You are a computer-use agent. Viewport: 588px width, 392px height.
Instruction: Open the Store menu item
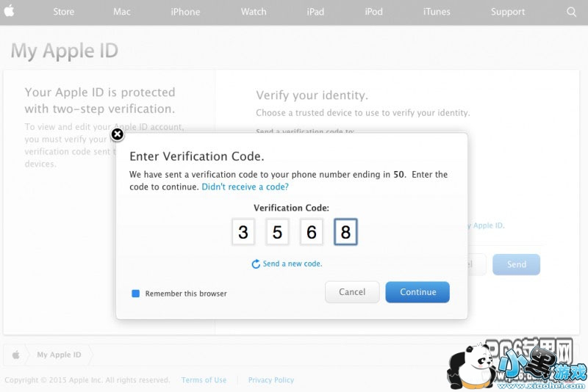(x=63, y=12)
